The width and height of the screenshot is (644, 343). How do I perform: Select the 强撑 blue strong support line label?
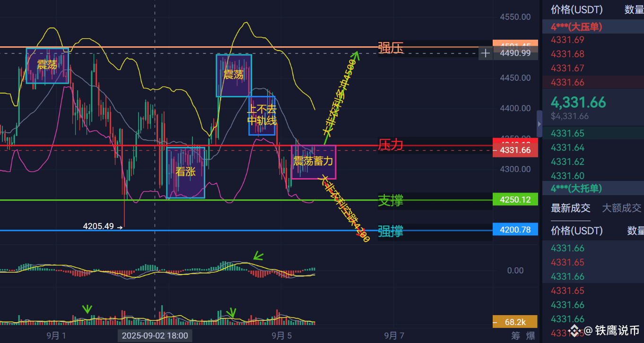click(x=391, y=232)
